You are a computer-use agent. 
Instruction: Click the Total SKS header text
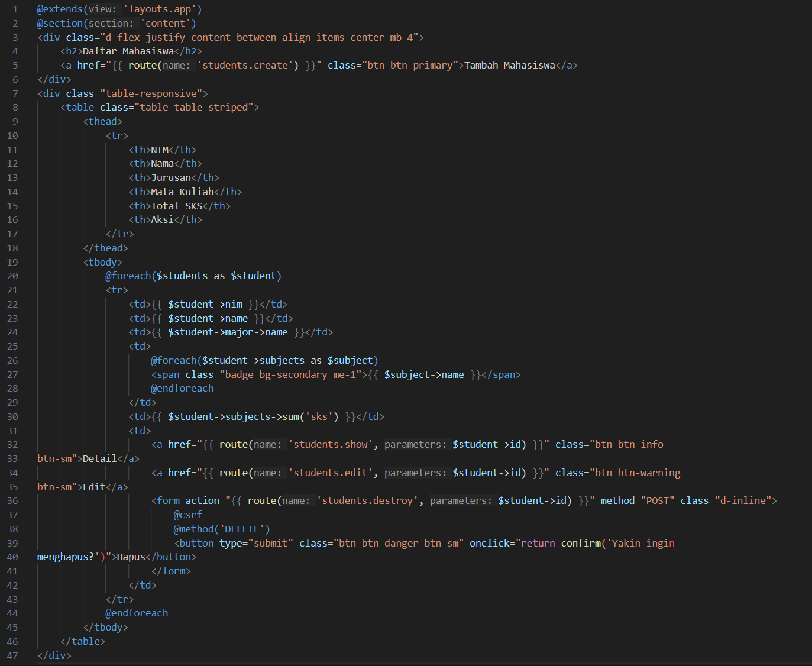pos(176,206)
